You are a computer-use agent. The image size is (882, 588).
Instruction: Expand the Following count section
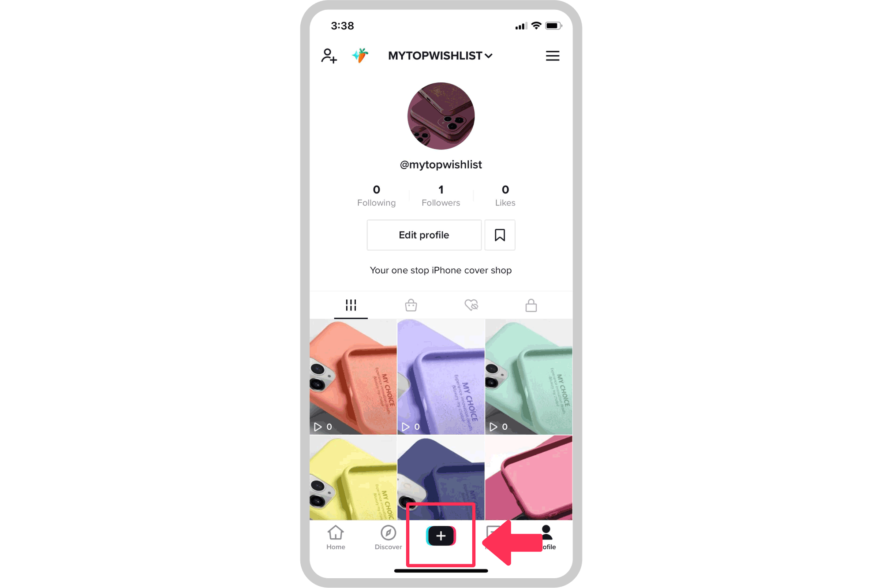point(377,195)
